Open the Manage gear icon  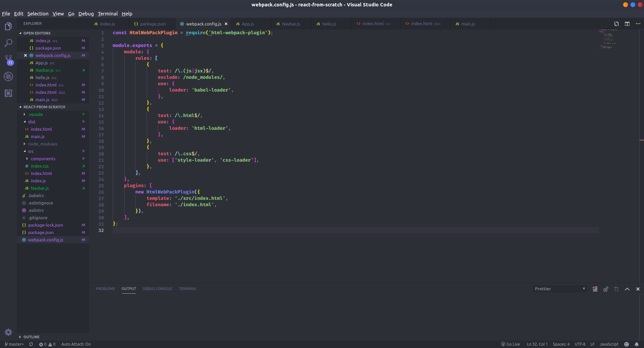tap(8, 332)
